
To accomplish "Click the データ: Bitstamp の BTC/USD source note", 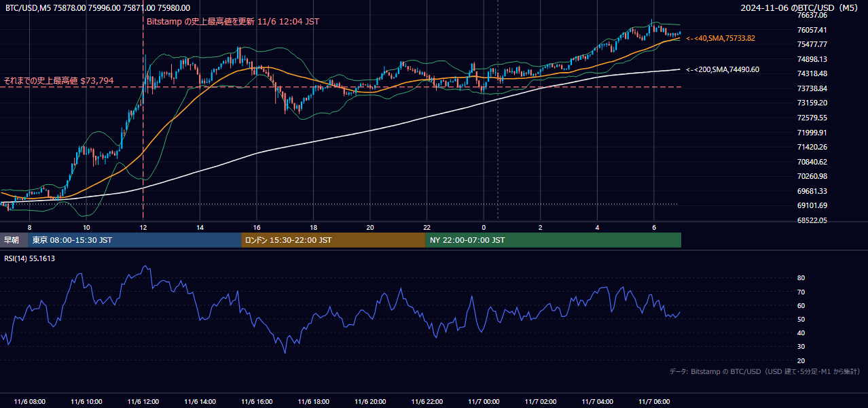I will (x=765, y=372).
